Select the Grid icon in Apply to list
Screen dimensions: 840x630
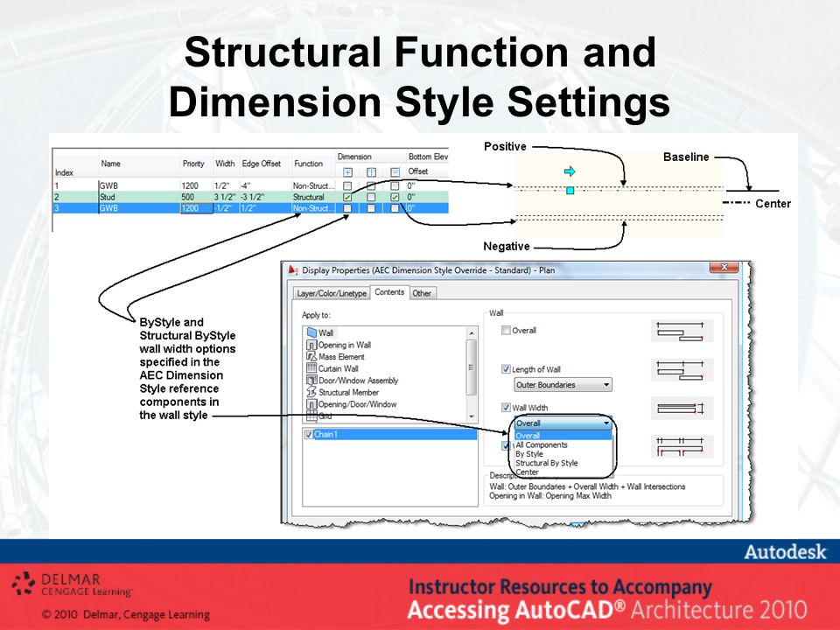coord(311,415)
